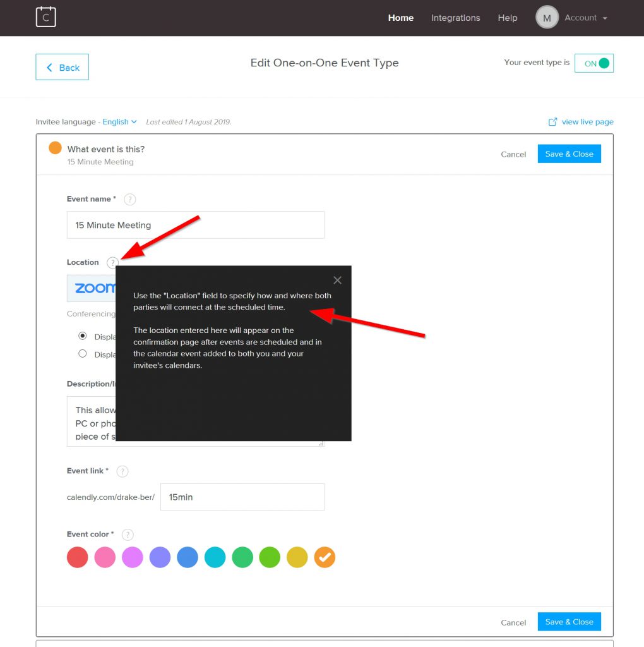This screenshot has width=644, height=647.
Task: Open the Help menu item
Action: coord(507,18)
